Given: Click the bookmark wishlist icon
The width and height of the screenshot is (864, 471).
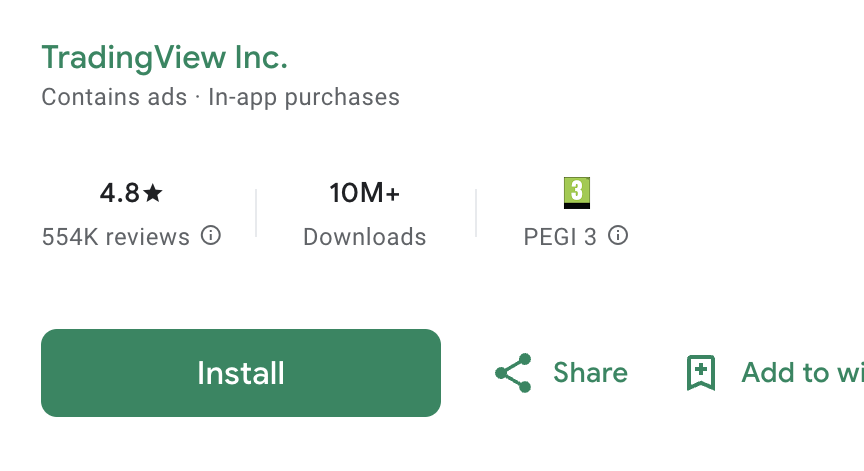Looking at the screenshot, I should (x=701, y=373).
